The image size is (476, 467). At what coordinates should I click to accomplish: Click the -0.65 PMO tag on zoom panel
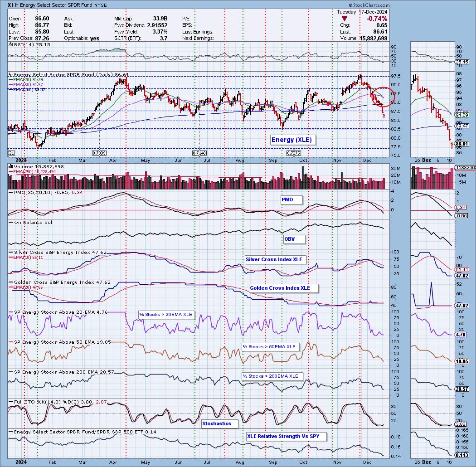tap(461, 215)
